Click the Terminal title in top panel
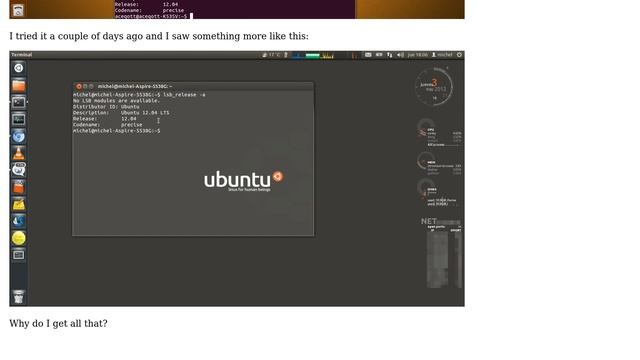Viewport: 640px width, 360px height. coord(22,55)
